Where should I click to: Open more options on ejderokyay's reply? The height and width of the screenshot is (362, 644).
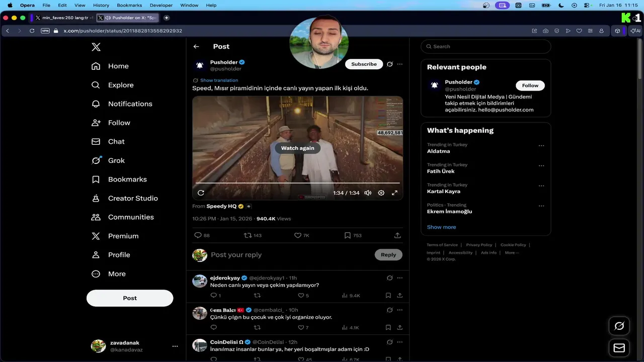[x=400, y=278]
